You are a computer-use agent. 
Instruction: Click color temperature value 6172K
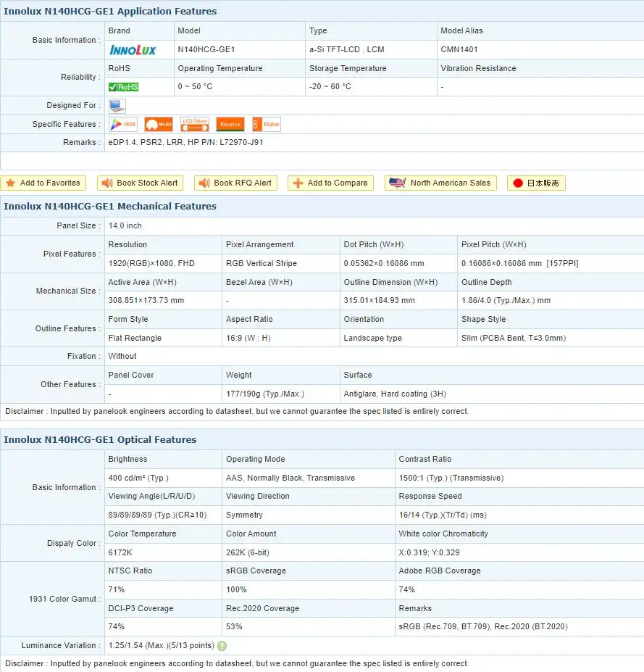tap(120, 553)
